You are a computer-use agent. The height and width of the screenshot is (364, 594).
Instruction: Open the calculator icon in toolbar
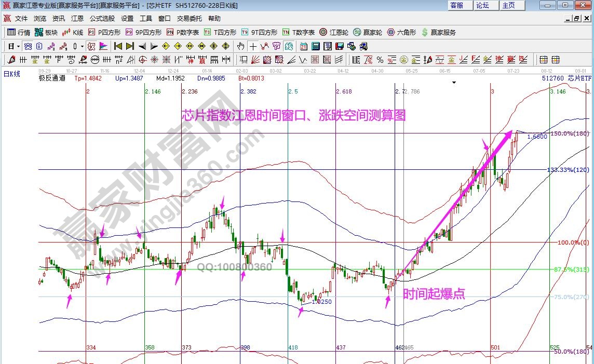click(315, 46)
